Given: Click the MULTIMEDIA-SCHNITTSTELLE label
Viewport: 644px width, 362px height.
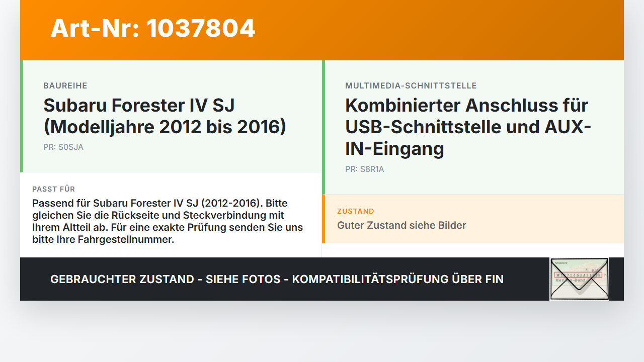Looking at the screenshot, I should [411, 86].
